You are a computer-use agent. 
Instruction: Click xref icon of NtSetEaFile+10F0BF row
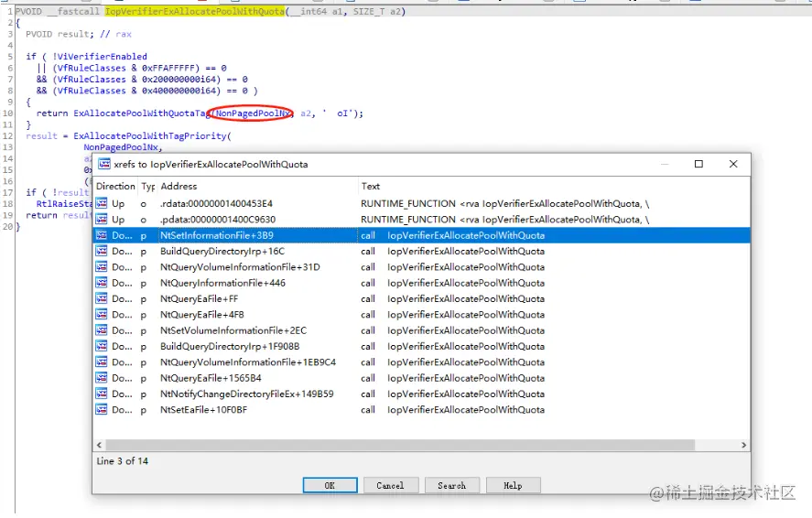click(102, 410)
